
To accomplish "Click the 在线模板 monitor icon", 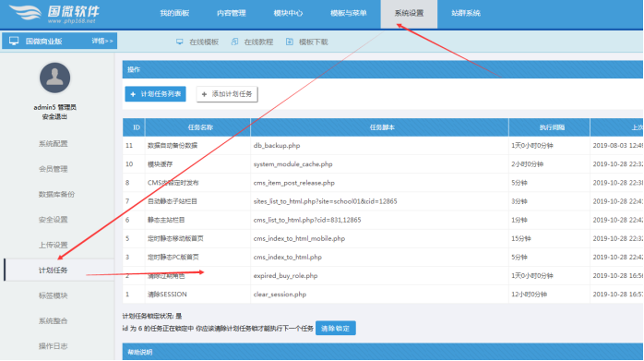I will [x=180, y=42].
